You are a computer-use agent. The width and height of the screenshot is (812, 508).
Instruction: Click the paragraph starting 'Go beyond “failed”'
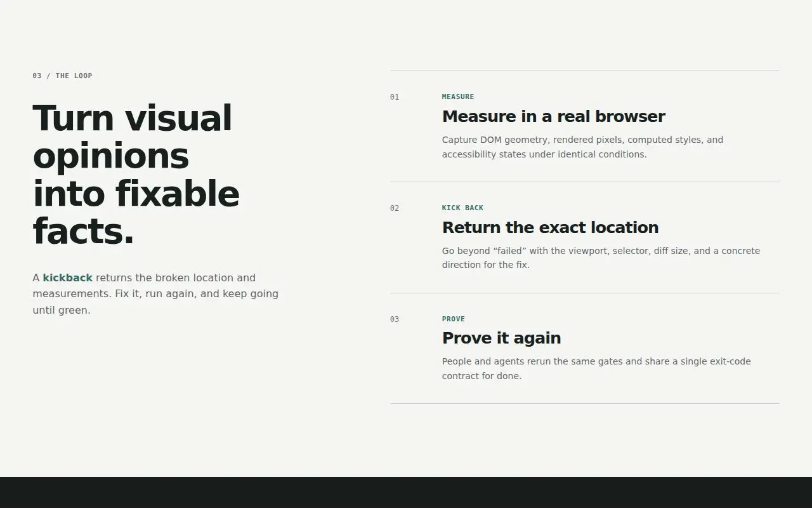pos(601,258)
